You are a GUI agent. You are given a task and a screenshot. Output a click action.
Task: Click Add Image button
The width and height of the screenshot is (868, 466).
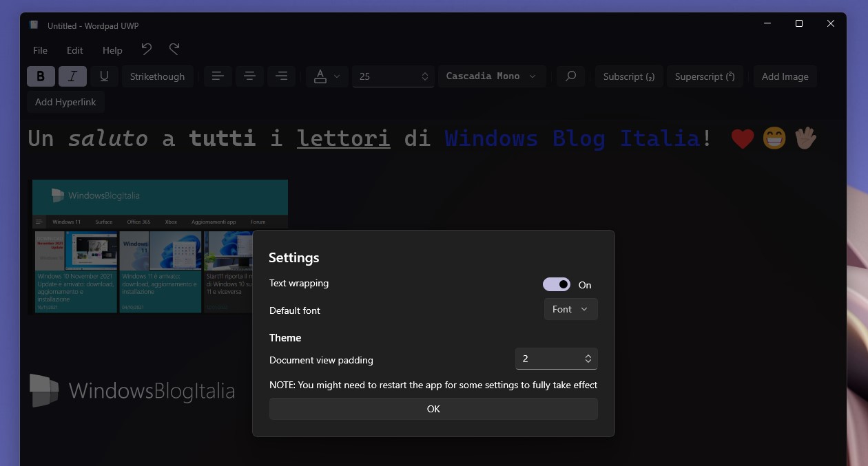click(785, 76)
